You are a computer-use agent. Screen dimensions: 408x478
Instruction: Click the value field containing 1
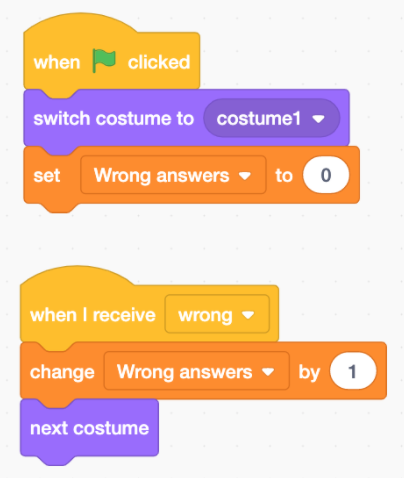(353, 371)
